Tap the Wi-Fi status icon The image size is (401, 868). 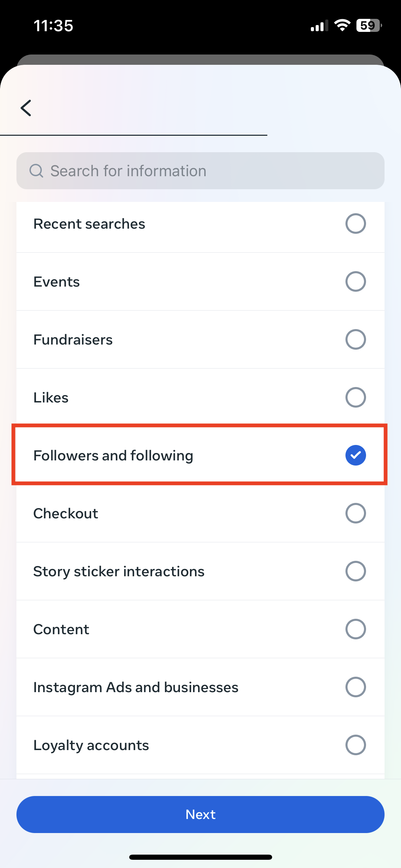click(x=342, y=25)
